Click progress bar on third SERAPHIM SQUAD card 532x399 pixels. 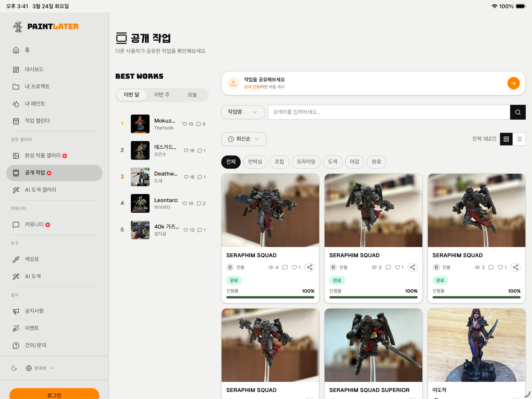click(477, 297)
